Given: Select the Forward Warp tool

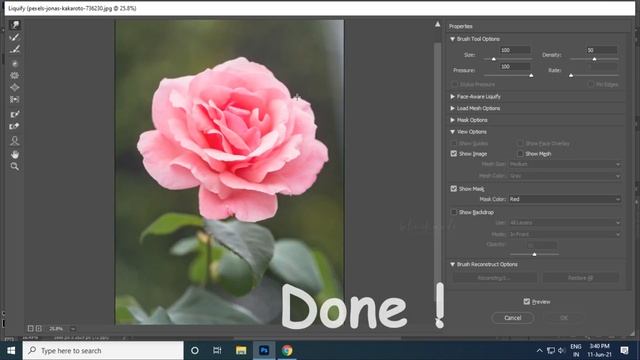Looking at the screenshot, I should (15, 25).
